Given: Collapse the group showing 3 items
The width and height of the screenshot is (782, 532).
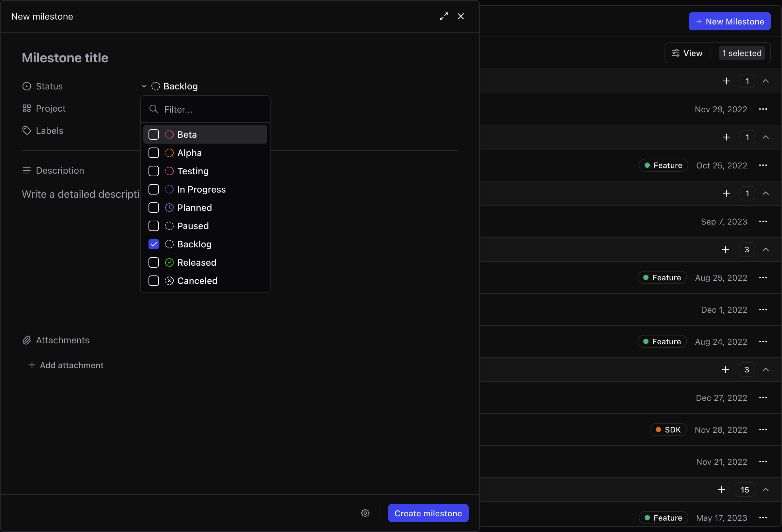Looking at the screenshot, I should pyautogui.click(x=766, y=249).
